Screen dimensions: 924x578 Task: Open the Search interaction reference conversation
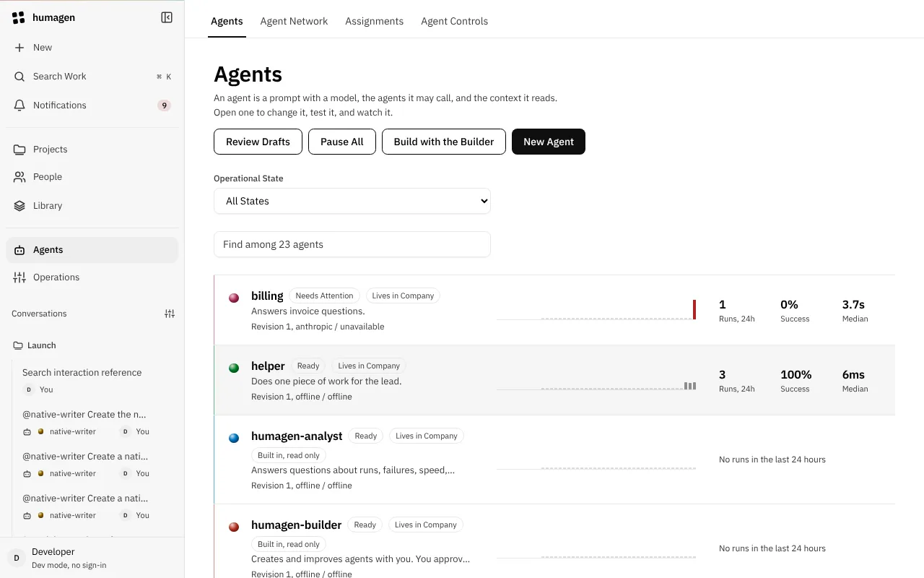[82, 373]
